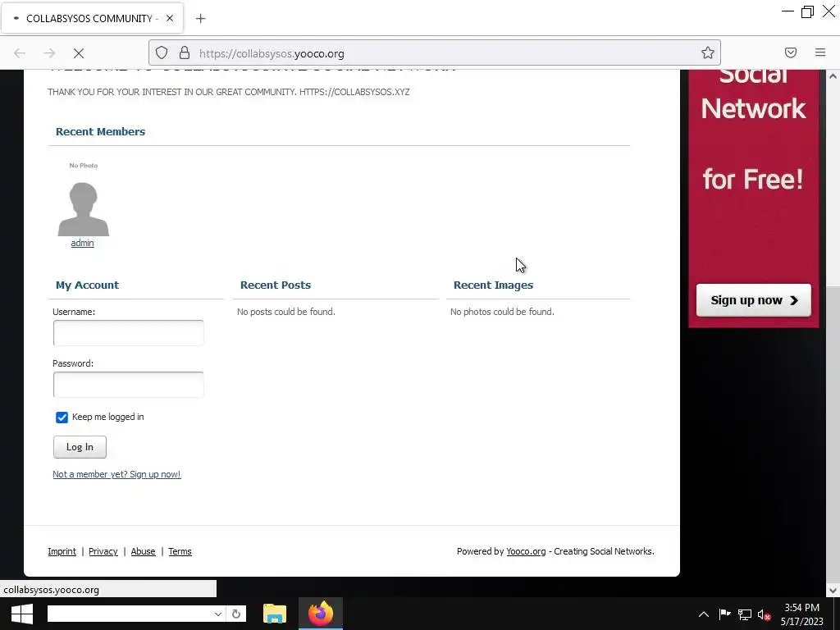Open the Terms footer link
The width and height of the screenshot is (840, 630).
coord(180,551)
